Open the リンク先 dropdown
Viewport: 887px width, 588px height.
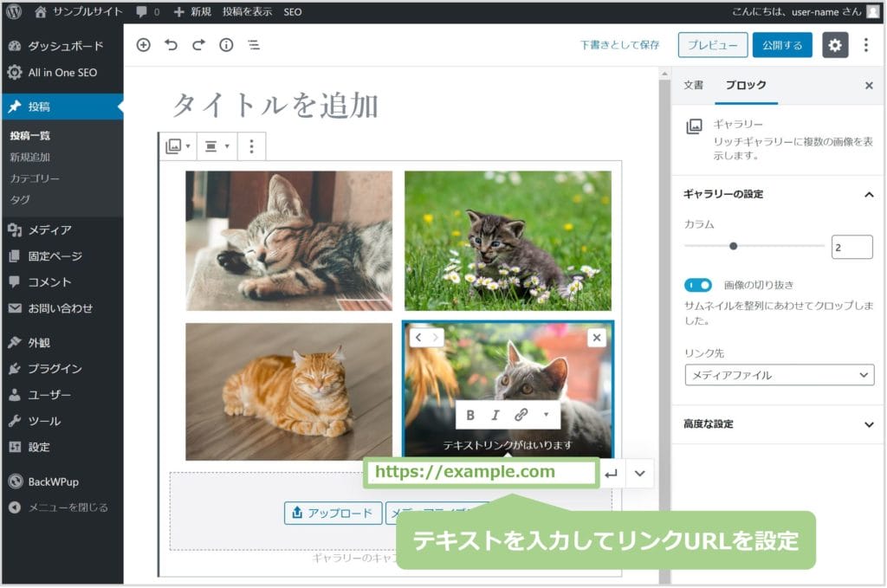point(779,375)
